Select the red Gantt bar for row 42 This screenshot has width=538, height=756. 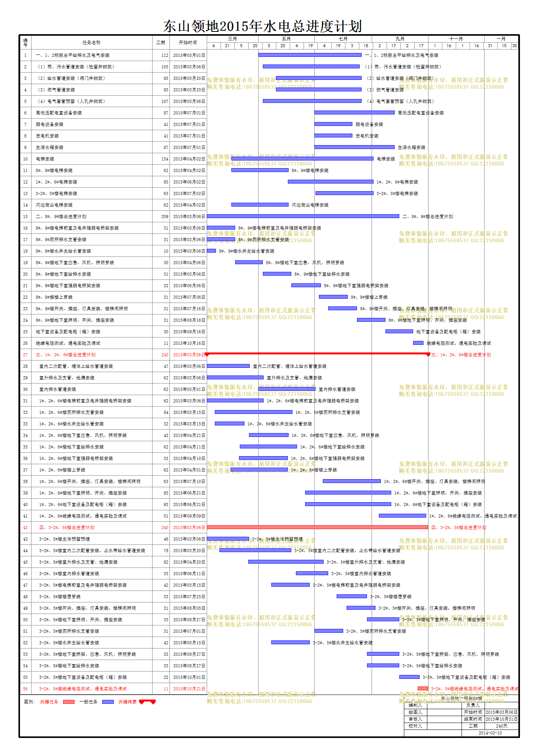[x=317, y=527]
